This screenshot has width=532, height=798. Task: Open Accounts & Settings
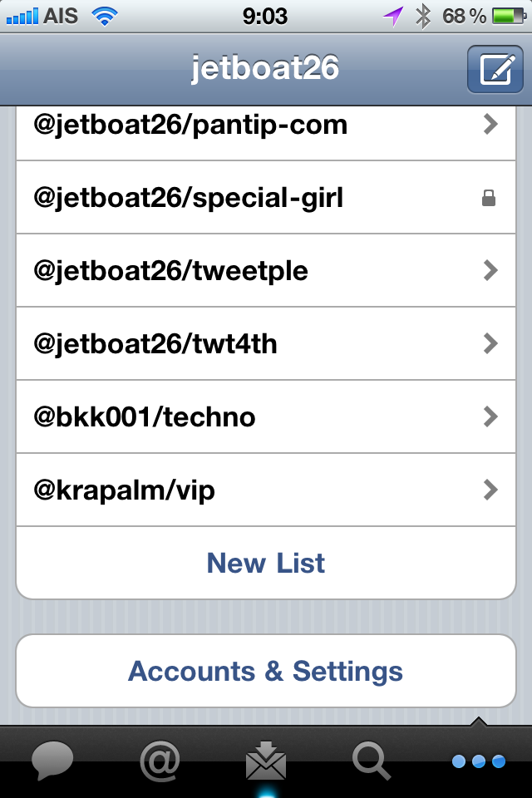click(x=266, y=671)
